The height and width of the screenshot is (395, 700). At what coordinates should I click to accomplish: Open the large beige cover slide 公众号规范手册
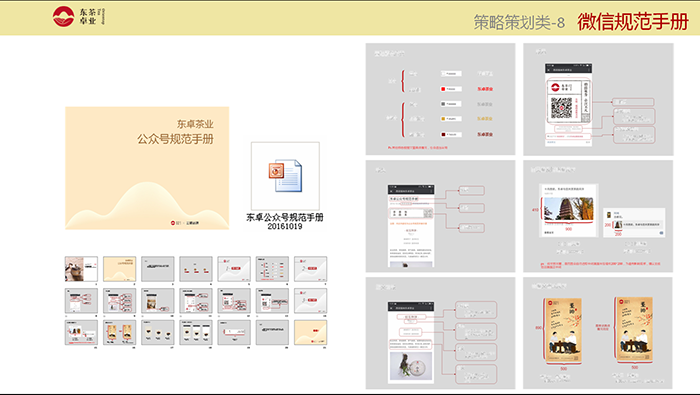click(147, 168)
